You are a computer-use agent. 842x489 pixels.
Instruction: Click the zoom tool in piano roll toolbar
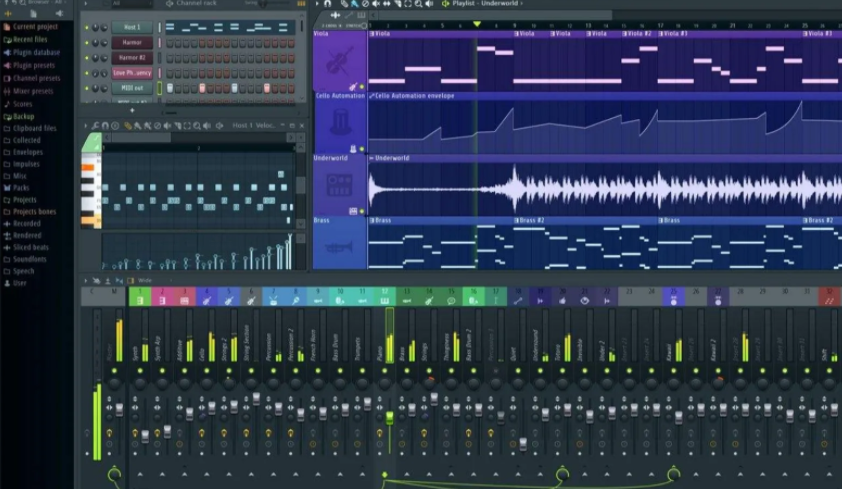(197, 126)
